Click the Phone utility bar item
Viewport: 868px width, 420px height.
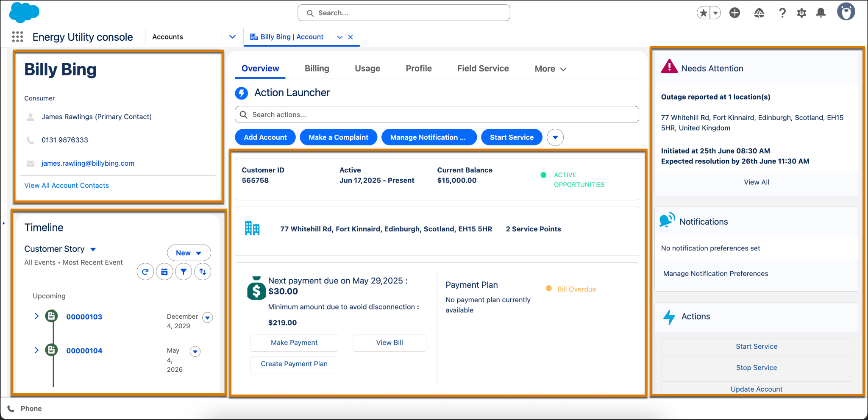click(x=25, y=409)
